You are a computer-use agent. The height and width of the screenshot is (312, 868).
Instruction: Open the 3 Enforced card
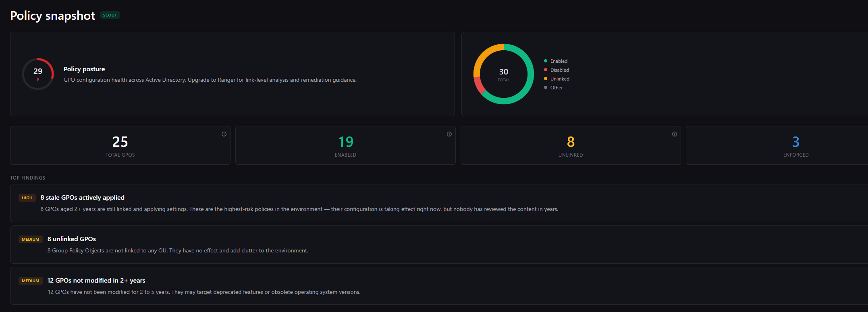tap(777, 145)
